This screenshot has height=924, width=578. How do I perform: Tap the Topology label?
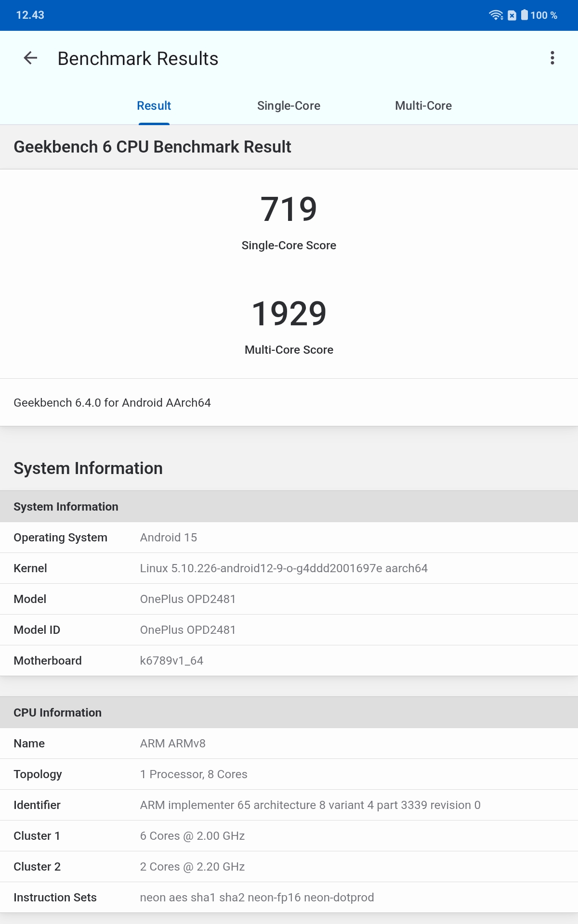coord(38,774)
